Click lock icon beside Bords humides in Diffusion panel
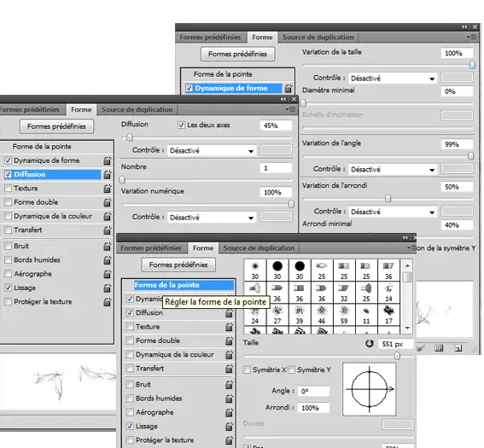The image size is (484, 448). [x=107, y=259]
